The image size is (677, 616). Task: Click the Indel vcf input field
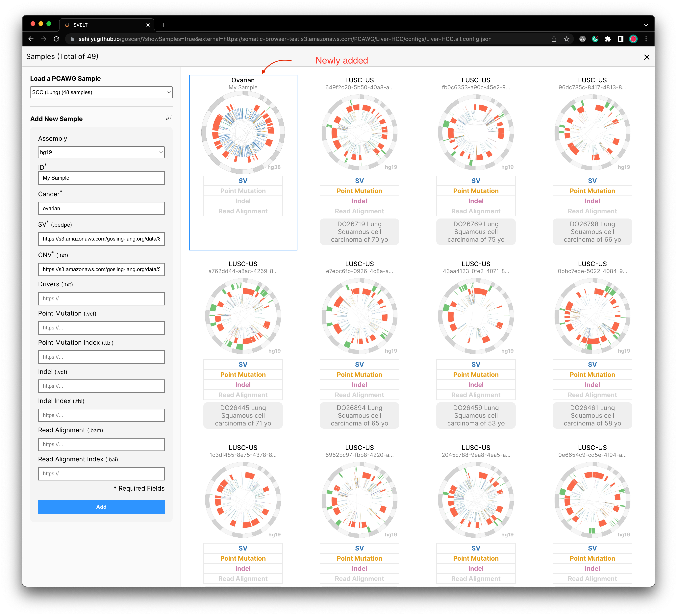pyautogui.click(x=101, y=386)
